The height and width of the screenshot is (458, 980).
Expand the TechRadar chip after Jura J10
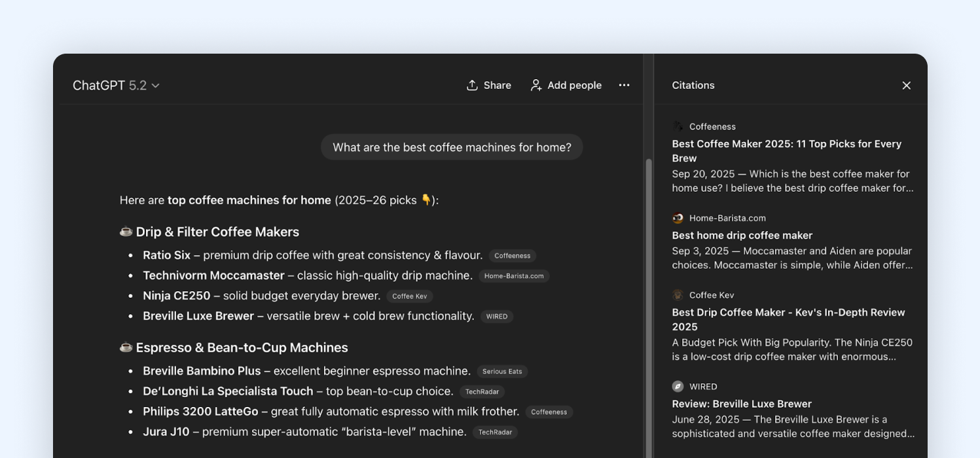[x=495, y=432]
